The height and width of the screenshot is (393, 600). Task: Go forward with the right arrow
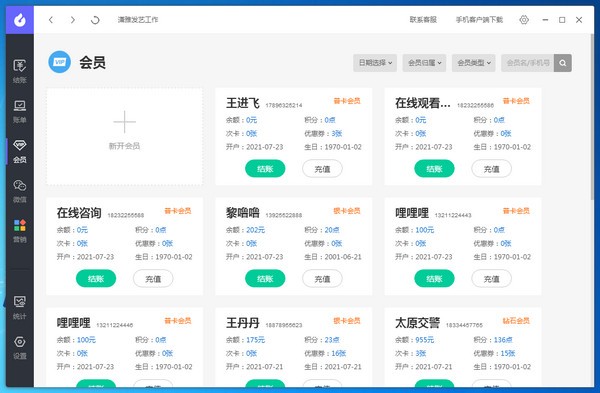tap(73, 20)
